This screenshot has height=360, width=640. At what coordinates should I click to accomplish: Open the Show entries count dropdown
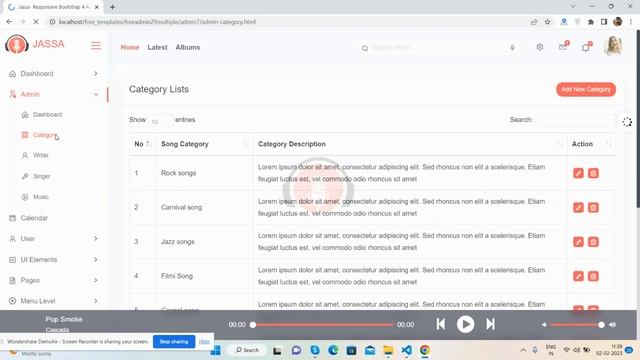[160, 120]
